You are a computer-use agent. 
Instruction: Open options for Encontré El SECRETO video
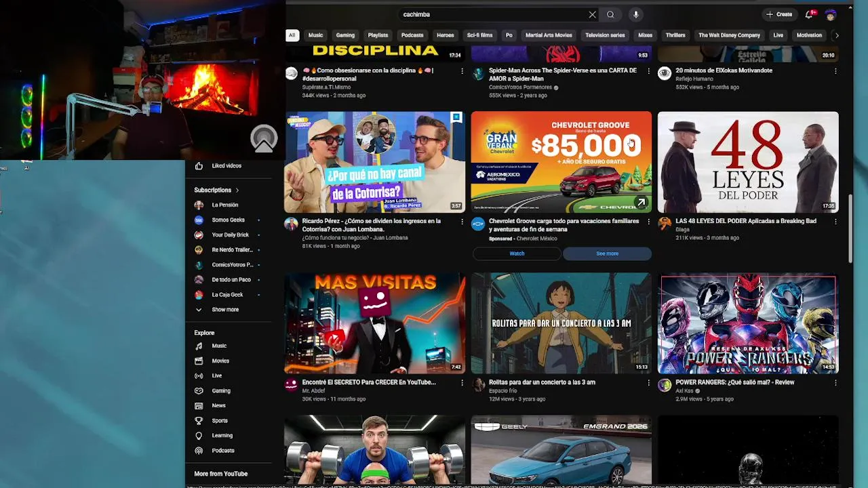(462, 383)
